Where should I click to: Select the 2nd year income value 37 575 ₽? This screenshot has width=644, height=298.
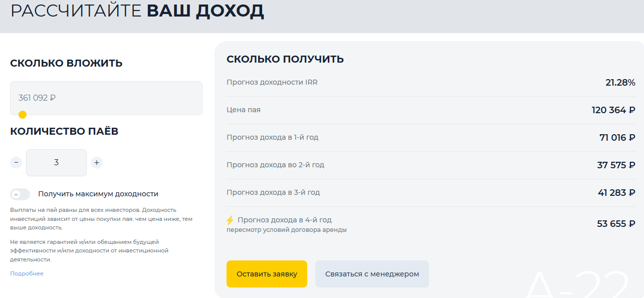click(616, 165)
